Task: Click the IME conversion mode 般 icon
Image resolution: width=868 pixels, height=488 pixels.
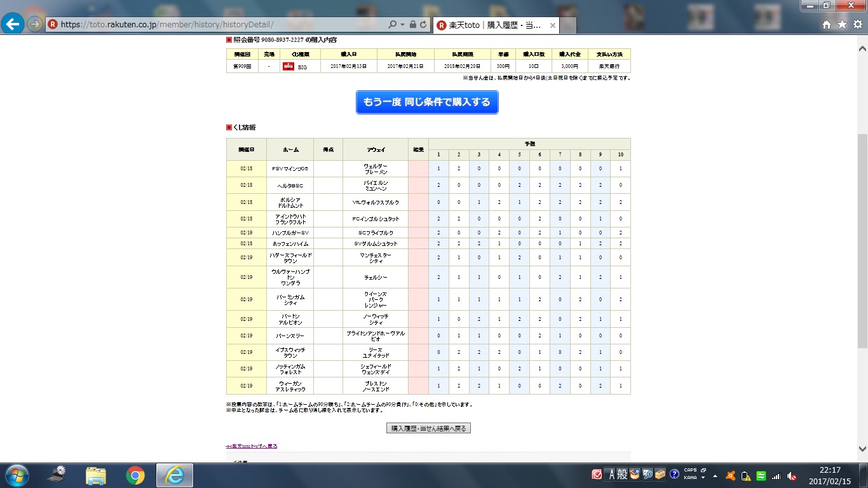Action: pos(623,475)
